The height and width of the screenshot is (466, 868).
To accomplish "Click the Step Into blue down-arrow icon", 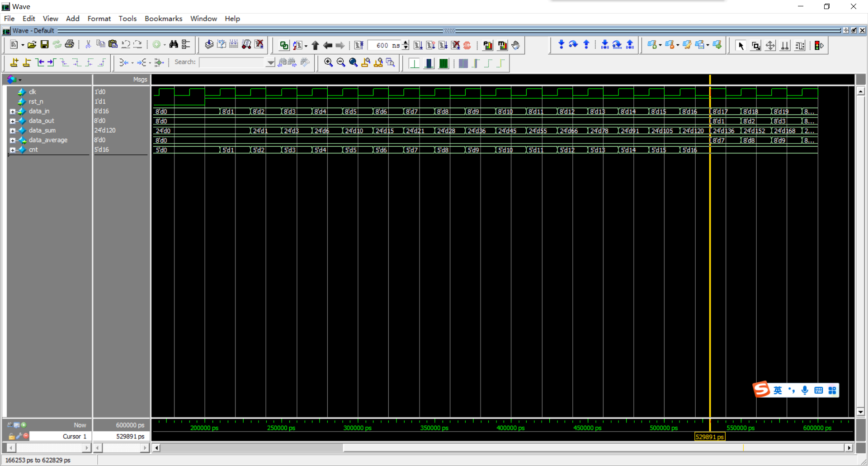I will pyautogui.click(x=561, y=44).
